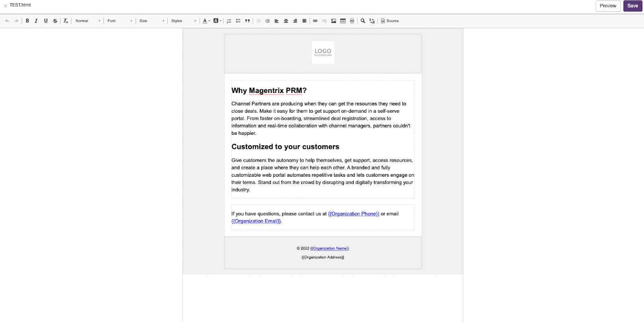Toggle Italic formatting
The image size is (644, 322).
tap(36, 21)
